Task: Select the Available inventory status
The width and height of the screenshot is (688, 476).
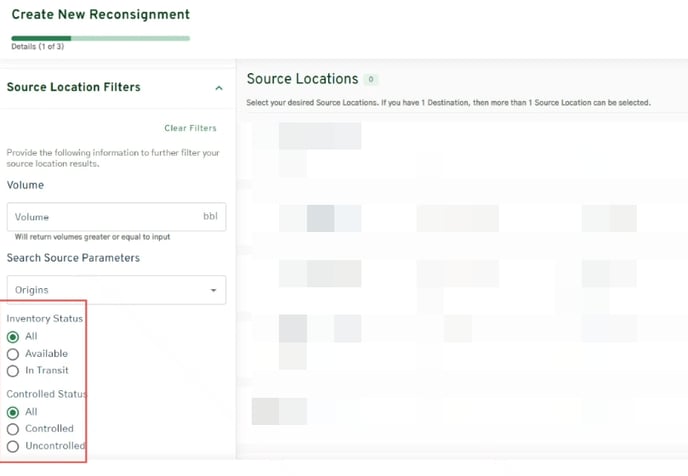Action: 13,354
